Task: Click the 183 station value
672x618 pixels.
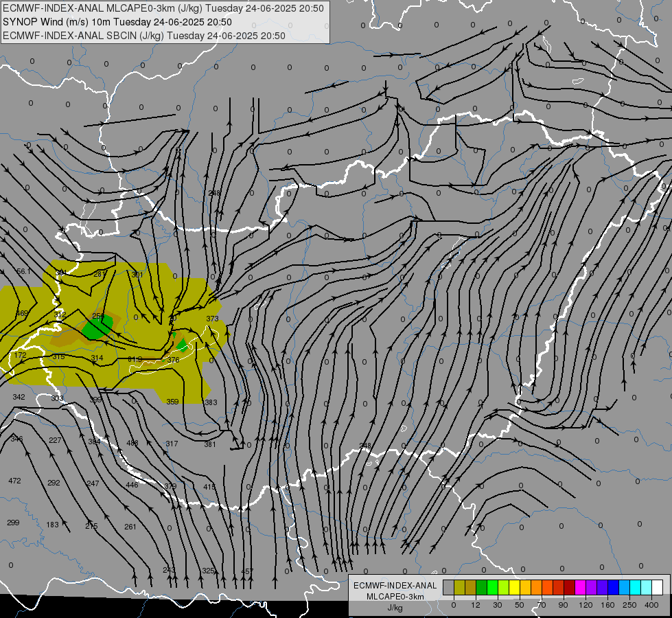Action: 52,525
